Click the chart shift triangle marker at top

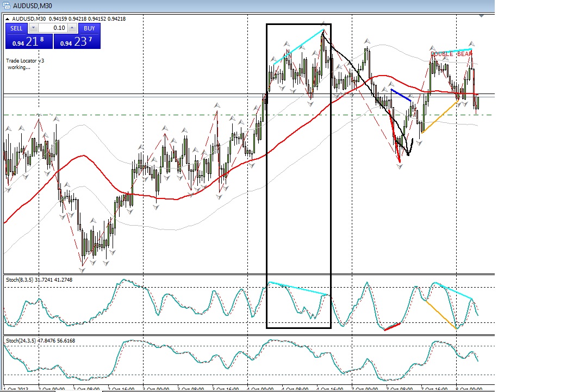[481, 16]
